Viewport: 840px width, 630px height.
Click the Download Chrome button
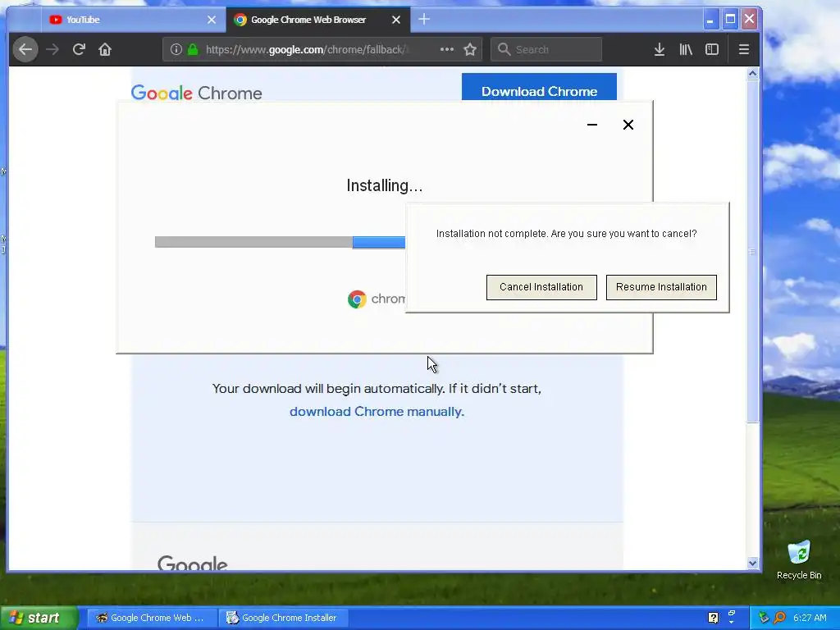tap(539, 87)
